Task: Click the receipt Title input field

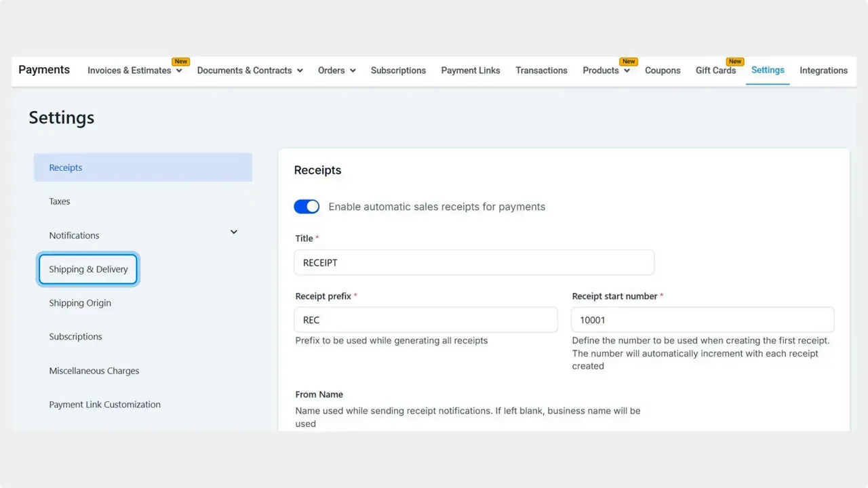Action: tap(474, 262)
